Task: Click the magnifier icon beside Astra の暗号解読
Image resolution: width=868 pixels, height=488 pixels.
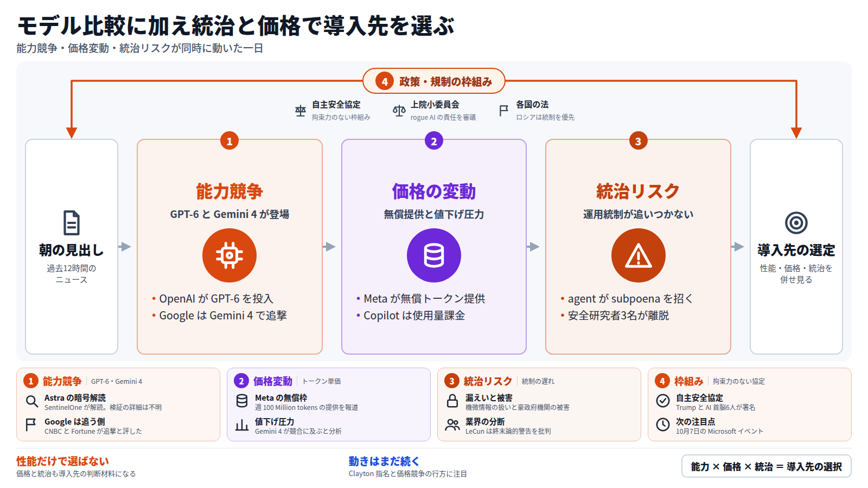Action: (32, 401)
